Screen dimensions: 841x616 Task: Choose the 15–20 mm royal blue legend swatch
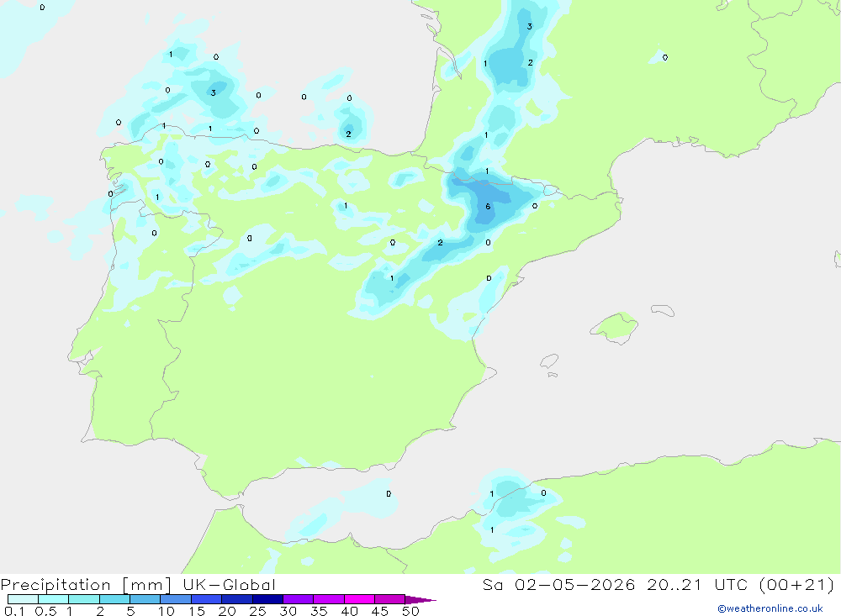click(207, 599)
